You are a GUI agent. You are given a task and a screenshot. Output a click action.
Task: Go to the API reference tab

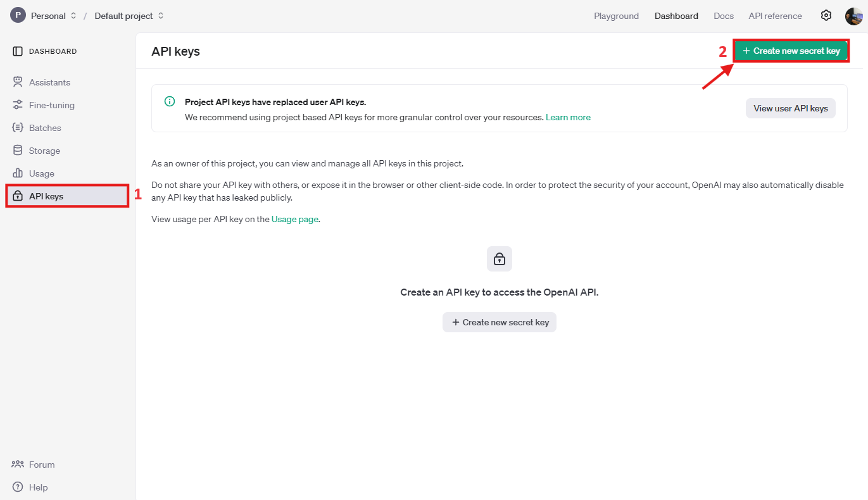pos(775,16)
